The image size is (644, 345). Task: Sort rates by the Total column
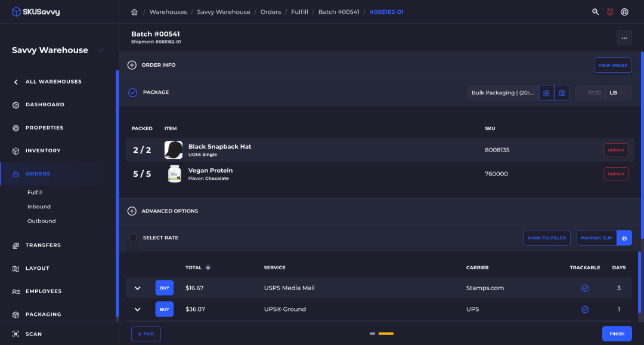click(198, 267)
